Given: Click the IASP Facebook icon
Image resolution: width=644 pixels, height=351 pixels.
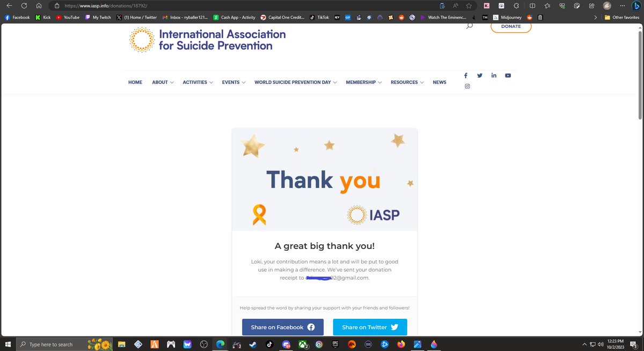Looking at the screenshot, I should [x=465, y=75].
